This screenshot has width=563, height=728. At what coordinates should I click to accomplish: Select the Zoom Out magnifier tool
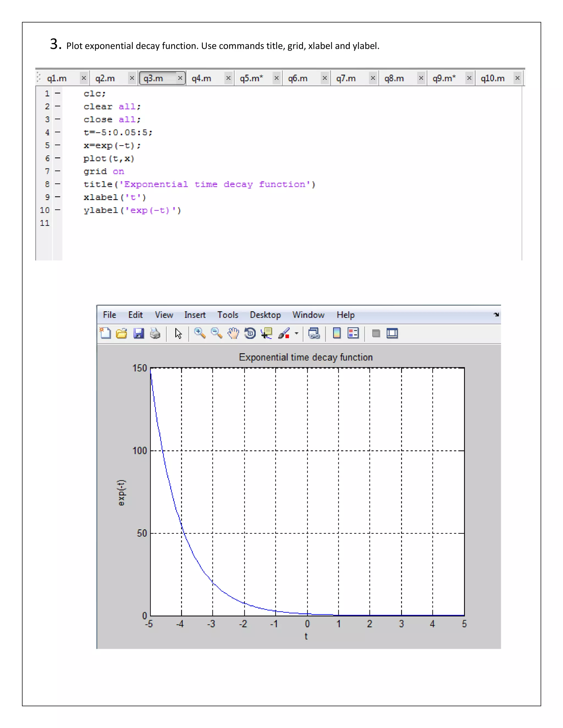[x=216, y=333]
